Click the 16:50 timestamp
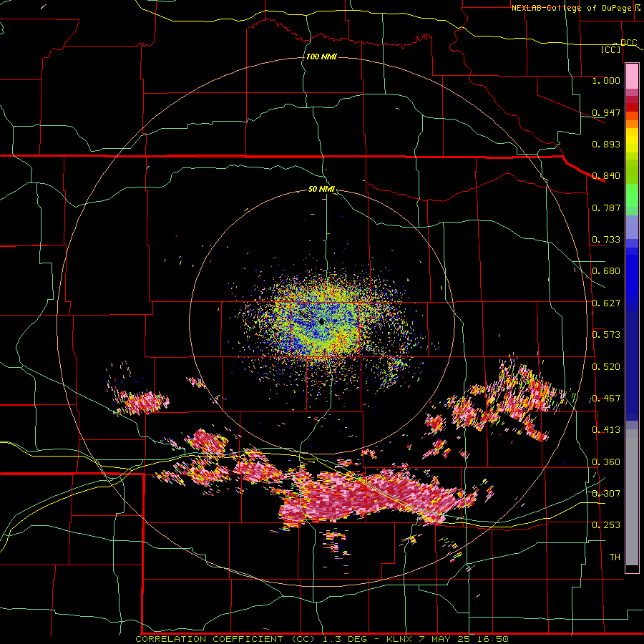The height and width of the screenshot is (644, 644). tap(493, 639)
